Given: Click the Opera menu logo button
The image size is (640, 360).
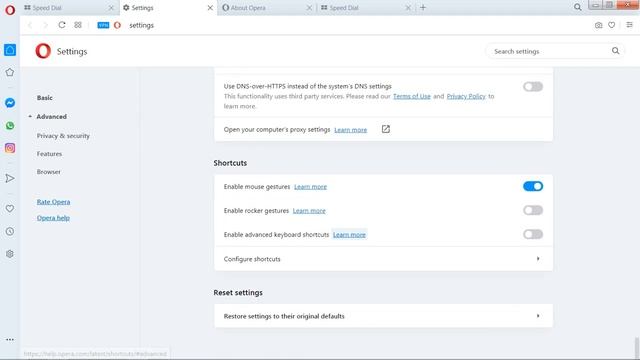Looking at the screenshot, I should point(10,10).
